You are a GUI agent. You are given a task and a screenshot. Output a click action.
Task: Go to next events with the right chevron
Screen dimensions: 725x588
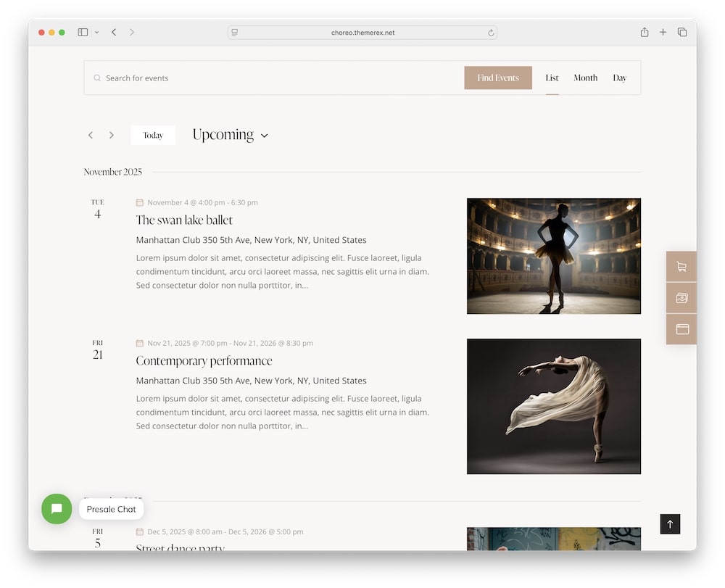click(112, 135)
